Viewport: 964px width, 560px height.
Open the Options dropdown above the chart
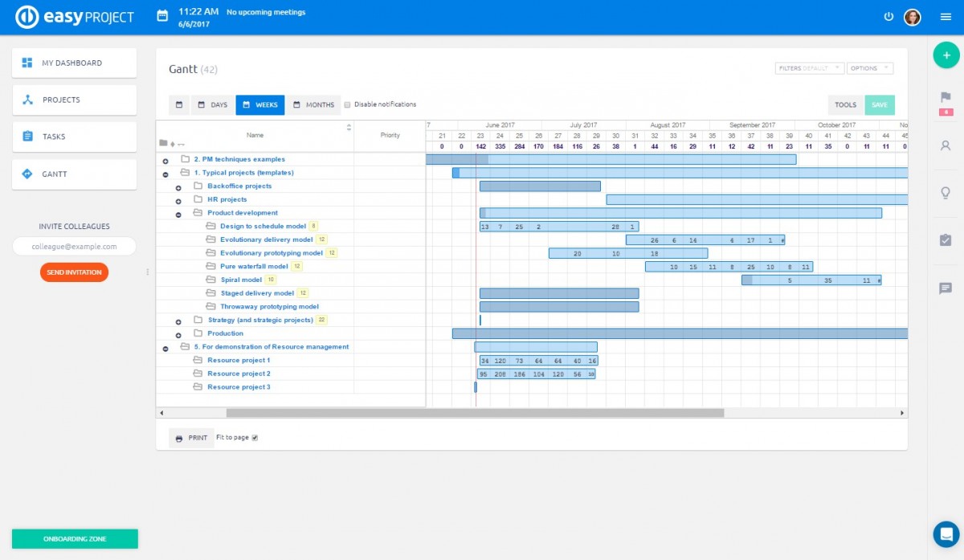(x=870, y=68)
